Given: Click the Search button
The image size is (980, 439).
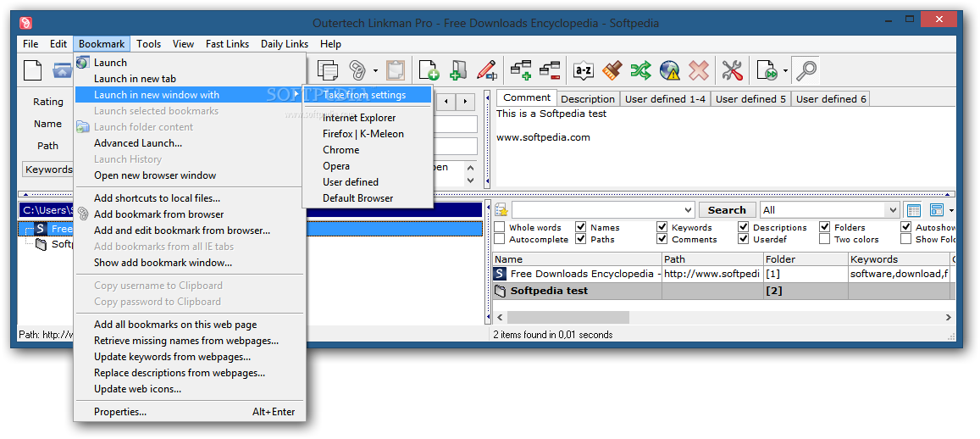Looking at the screenshot, I should click(727, 210).
